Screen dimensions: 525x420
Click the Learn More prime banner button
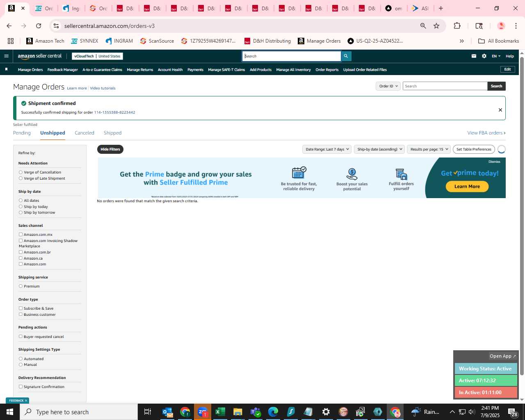click(x=467, y=187)
